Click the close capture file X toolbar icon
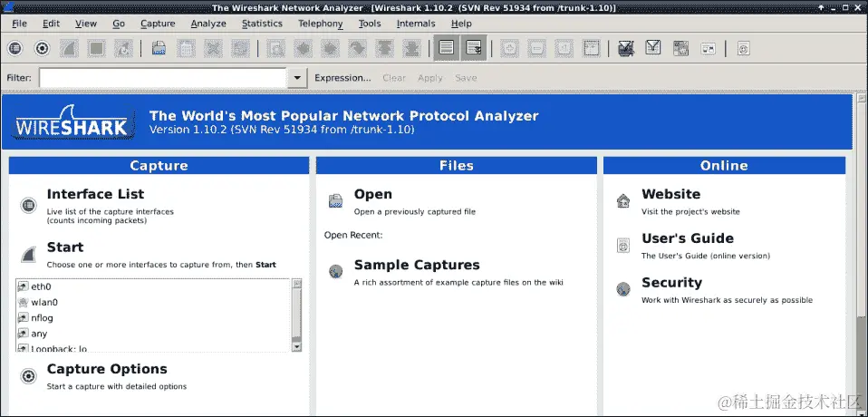 (x=213, y=49)
